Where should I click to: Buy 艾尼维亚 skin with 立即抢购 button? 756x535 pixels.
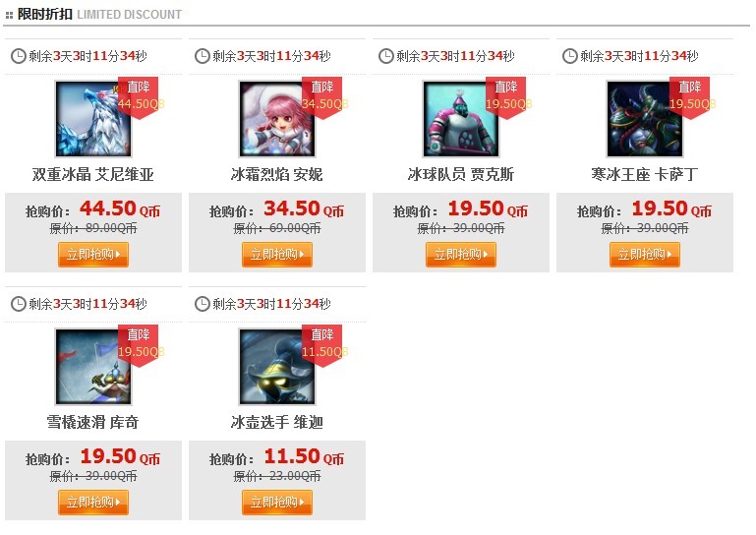[93, 255]
